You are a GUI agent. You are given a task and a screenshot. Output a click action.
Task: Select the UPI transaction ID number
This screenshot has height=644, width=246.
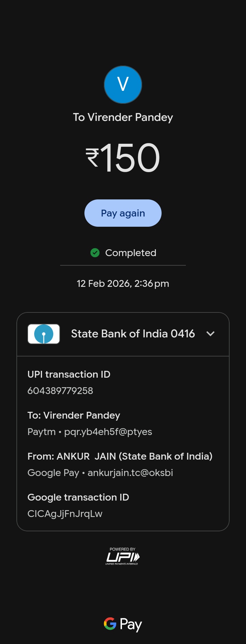tap(60, 391)
